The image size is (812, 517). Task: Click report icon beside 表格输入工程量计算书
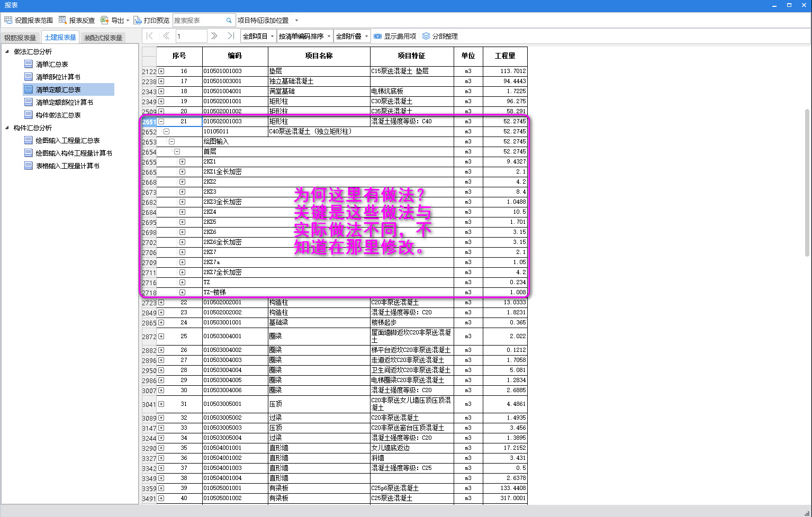point(29,166)
